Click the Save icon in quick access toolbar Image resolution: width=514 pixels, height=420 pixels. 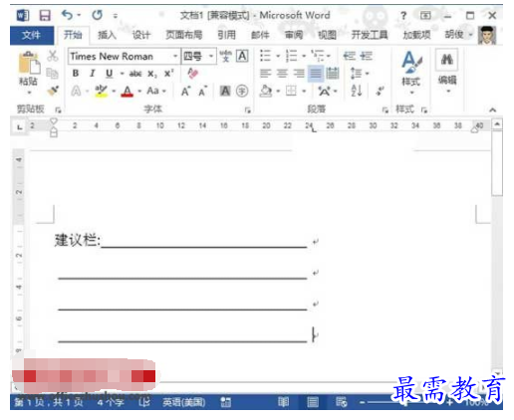point(45,15)
